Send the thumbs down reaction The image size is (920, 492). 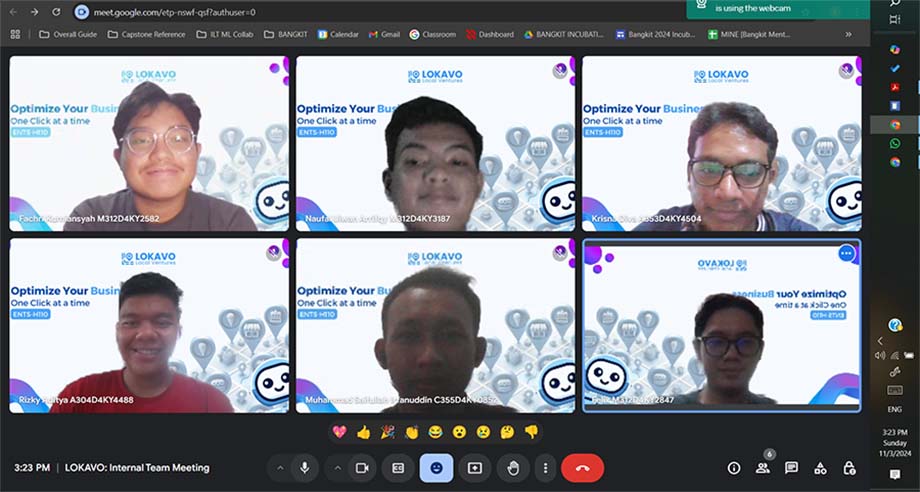pyautogui.click(x=532, y=432)
